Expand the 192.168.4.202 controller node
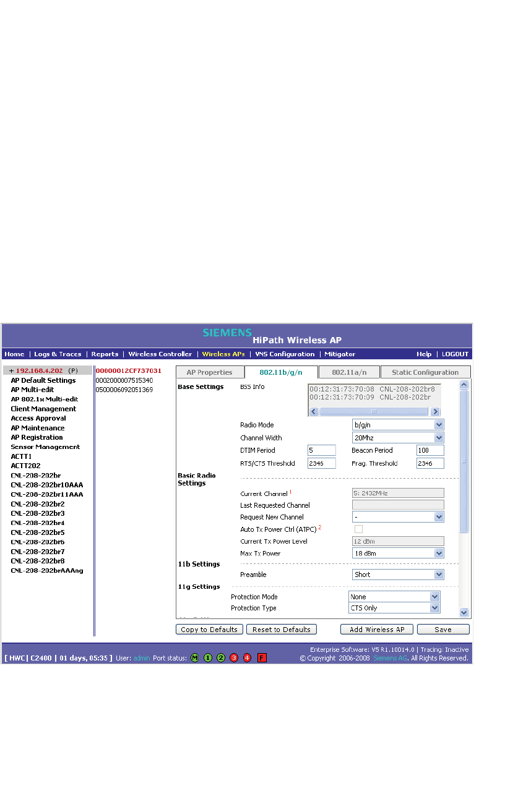This screenshot has height=812, width=505. [x=11, y=371]
